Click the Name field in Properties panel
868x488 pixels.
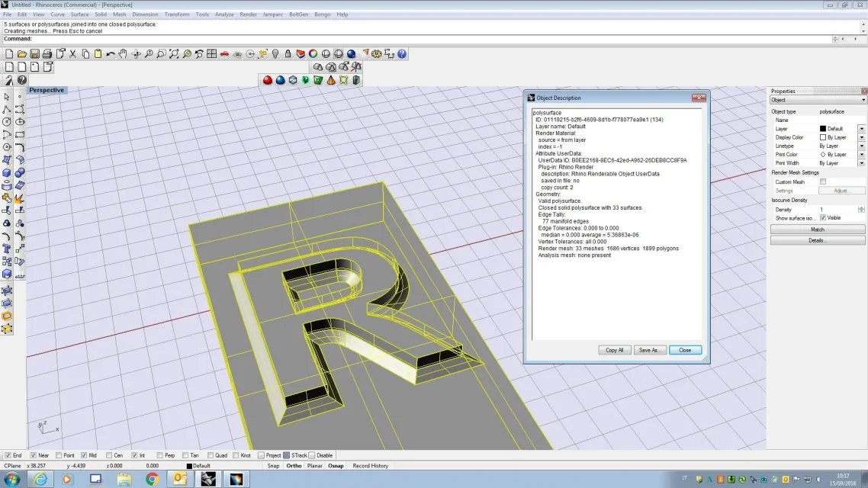[x=841, y=120]
